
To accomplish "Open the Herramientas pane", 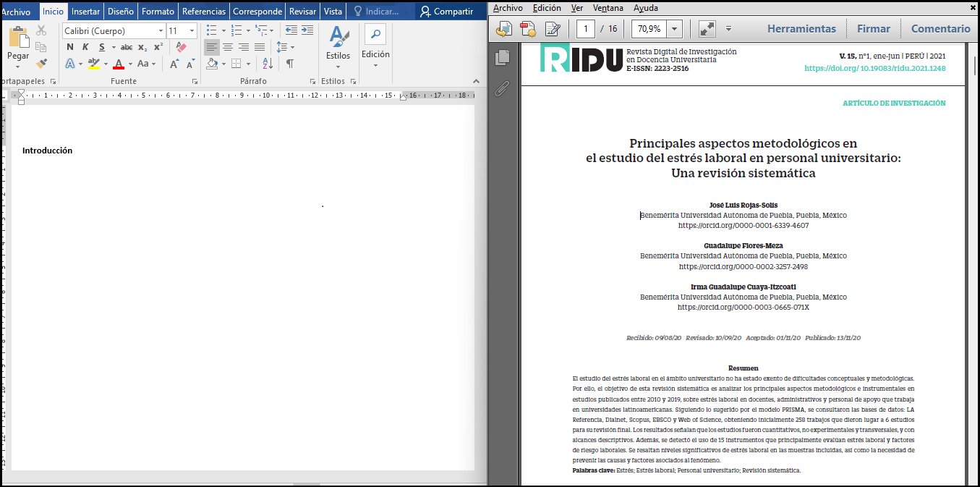I will coord(801,29).
